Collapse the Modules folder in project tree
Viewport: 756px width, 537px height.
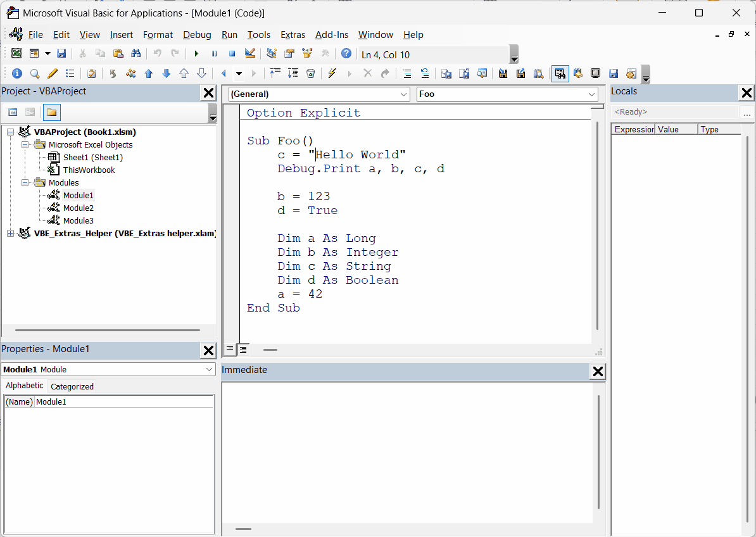(25, 183)
